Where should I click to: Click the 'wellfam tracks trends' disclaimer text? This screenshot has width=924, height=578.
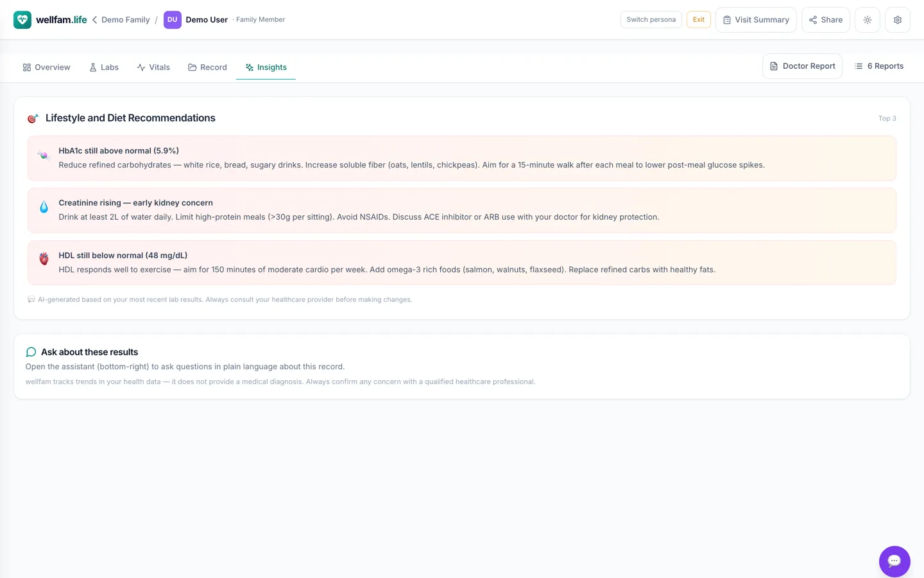pyautogui.click(x=280, y=381)
